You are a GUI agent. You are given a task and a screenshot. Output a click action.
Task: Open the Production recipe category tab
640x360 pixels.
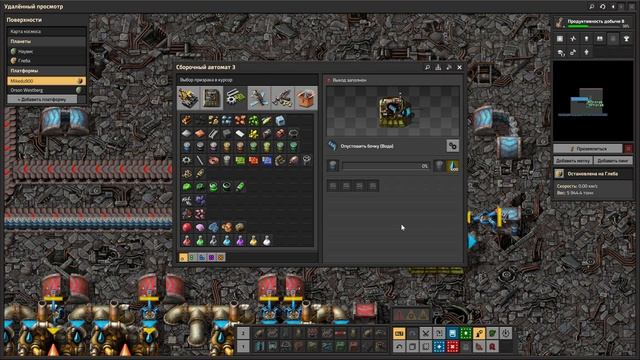(x=211, y=98)
